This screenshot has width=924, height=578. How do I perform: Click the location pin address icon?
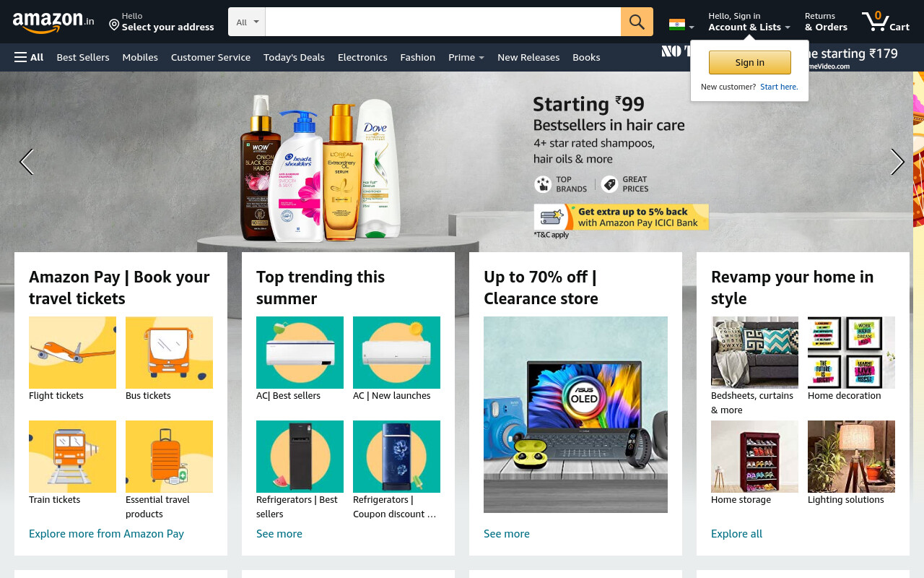(x=114, y=25)
